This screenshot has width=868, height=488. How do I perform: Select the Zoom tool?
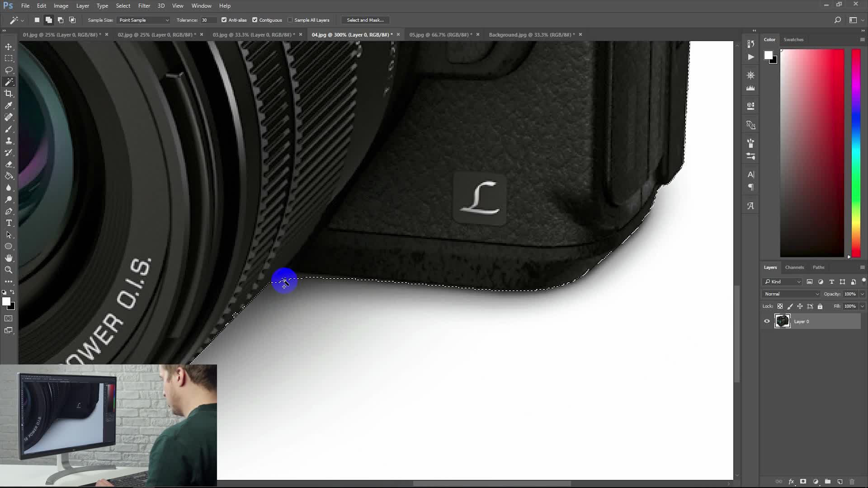click(9, 270)
